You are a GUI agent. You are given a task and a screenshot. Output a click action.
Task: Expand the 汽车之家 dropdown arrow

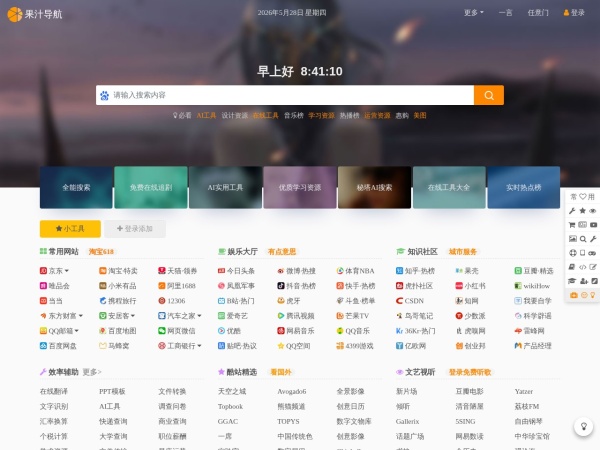(199, 316)
